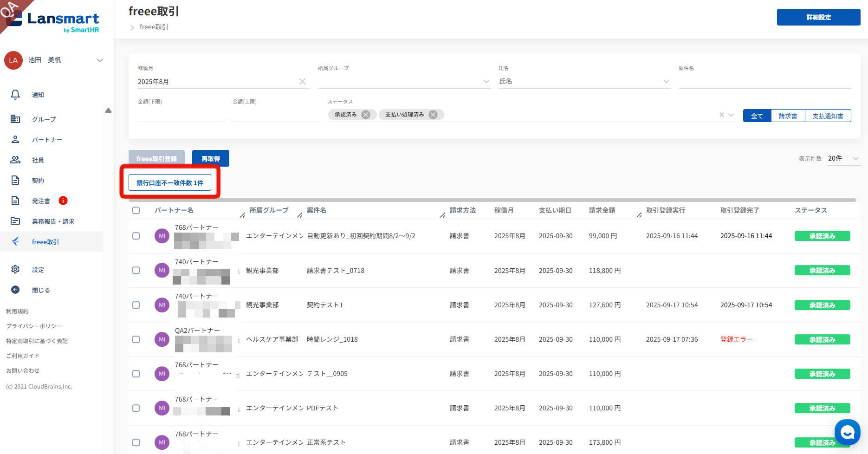The image size is (868, 454).
Task: Click the resize handle after 請求金額 column
Action: coord(639,215)
